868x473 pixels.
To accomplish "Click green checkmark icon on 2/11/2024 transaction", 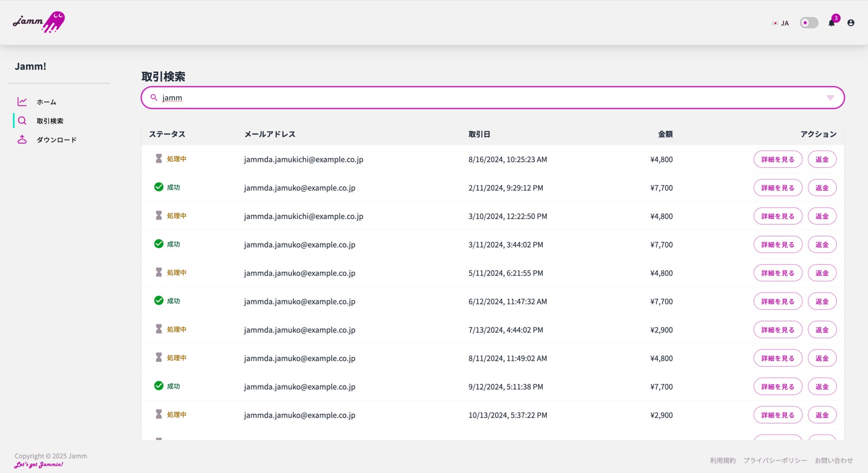I will [159, 187].
